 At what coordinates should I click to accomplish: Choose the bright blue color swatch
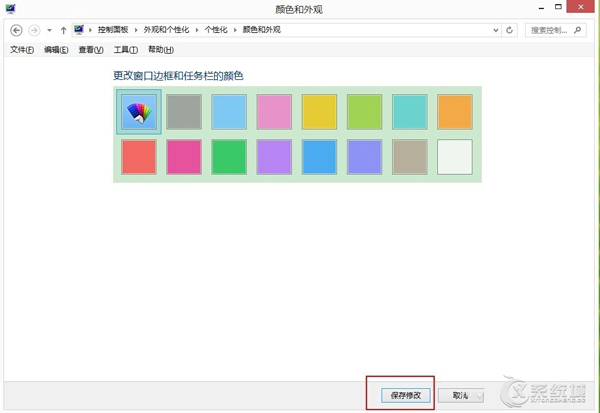pyautogui.click(x=320, y=157)
